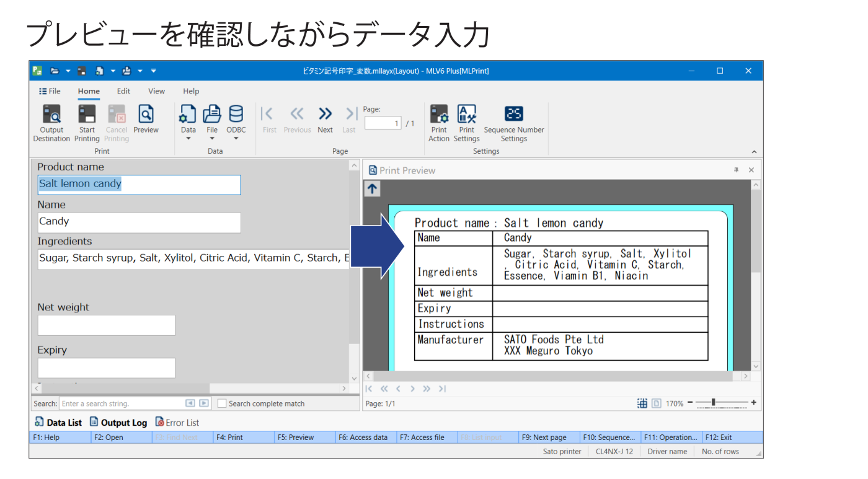Click the Ingredients input field
The height and width of the screenshot is (479, 868).
point(193,259)
